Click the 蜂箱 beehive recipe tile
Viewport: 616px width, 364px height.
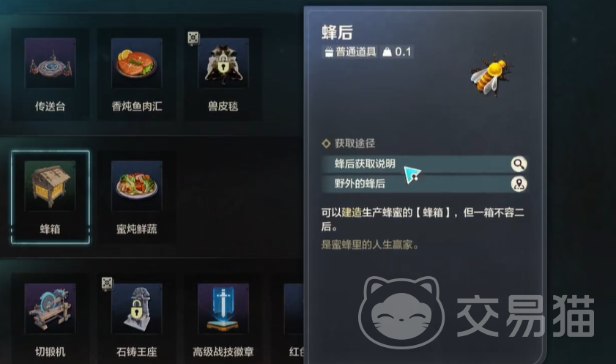pos(50,197)
